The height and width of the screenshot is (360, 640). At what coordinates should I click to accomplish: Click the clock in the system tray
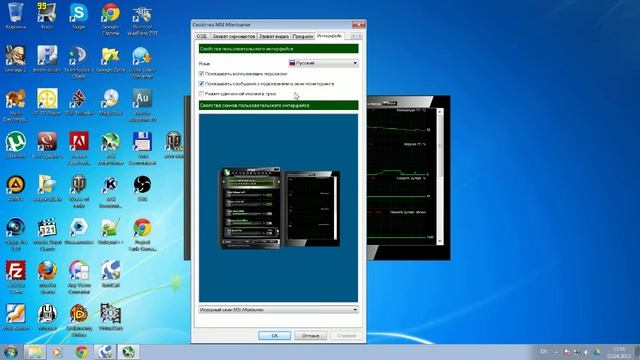pyautogui.click(x=619, y=352)
